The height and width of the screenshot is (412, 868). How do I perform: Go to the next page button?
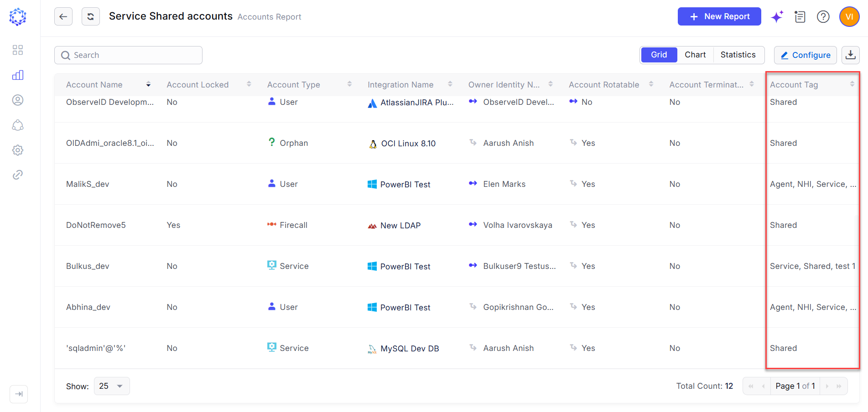coord(827,386)
